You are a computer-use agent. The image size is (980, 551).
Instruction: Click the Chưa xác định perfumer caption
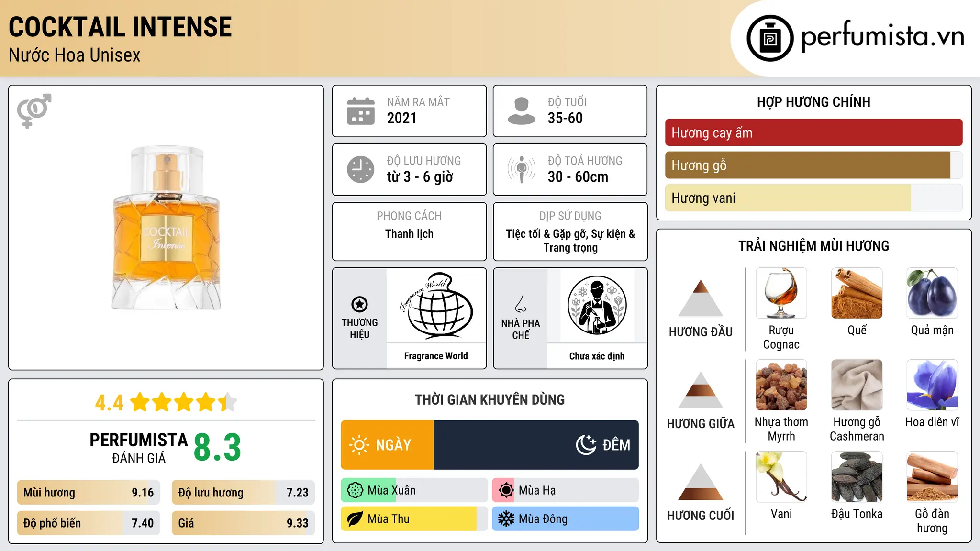[597, 356]
